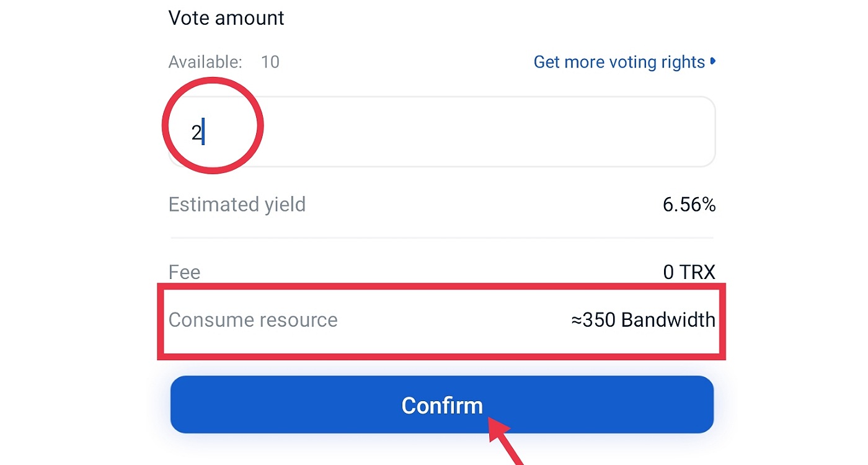This screenshot has height=465, width=868.
Task: Click the Consume resource label
Action: [x=253, y=320]
